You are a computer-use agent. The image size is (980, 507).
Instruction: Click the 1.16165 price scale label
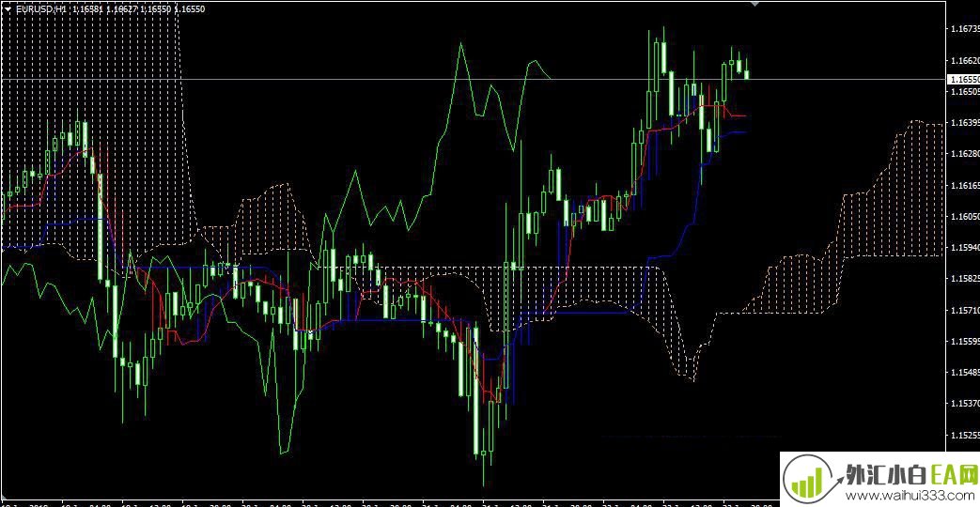964,186
